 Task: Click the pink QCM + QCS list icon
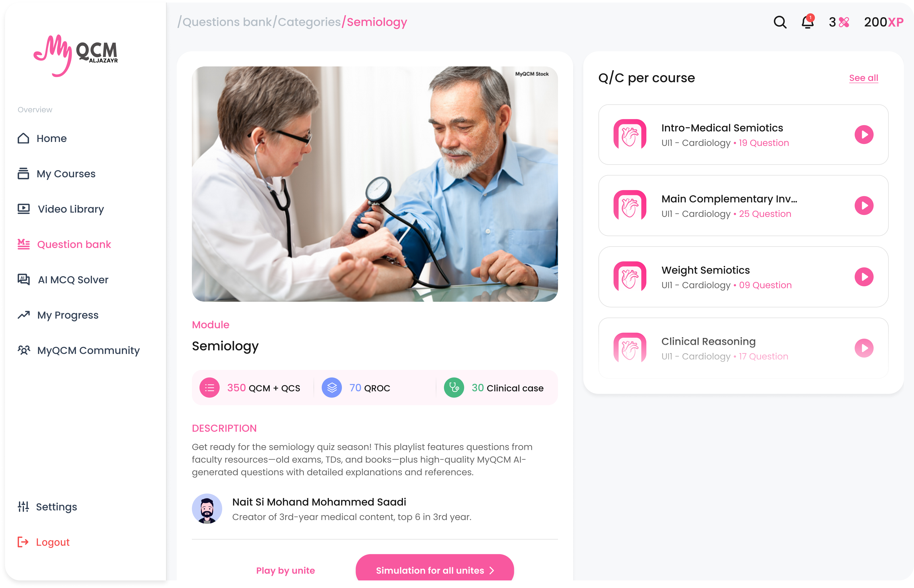coord(209,388)
